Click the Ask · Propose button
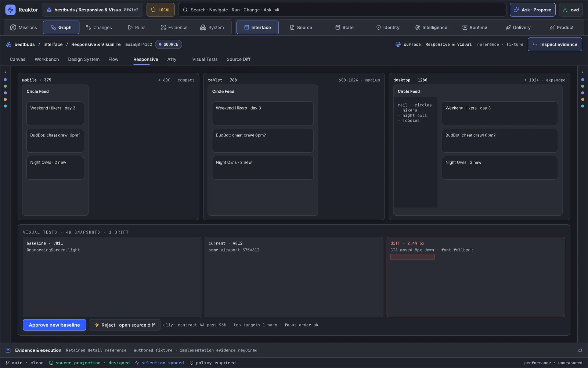The height and width of the screenshot is (368, 588). [x=533, y=10]
